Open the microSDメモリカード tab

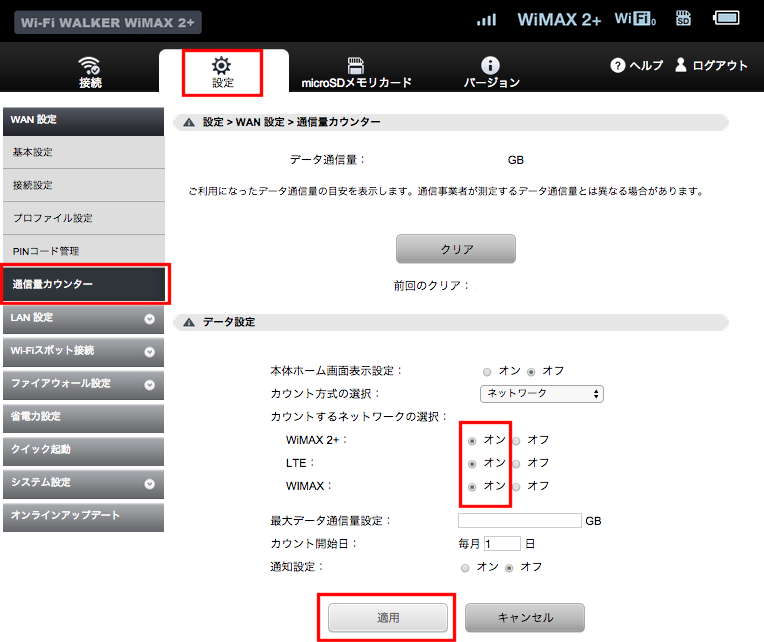click(356, 72)
